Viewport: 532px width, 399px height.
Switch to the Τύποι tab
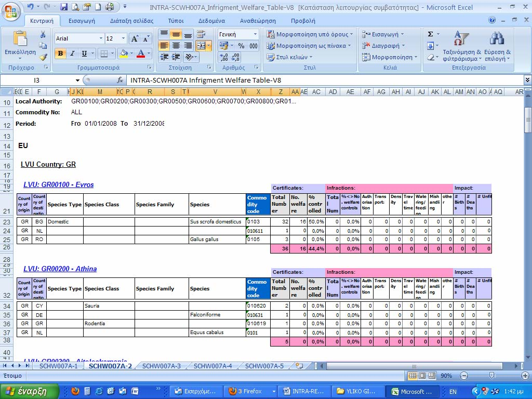[176, 21]
